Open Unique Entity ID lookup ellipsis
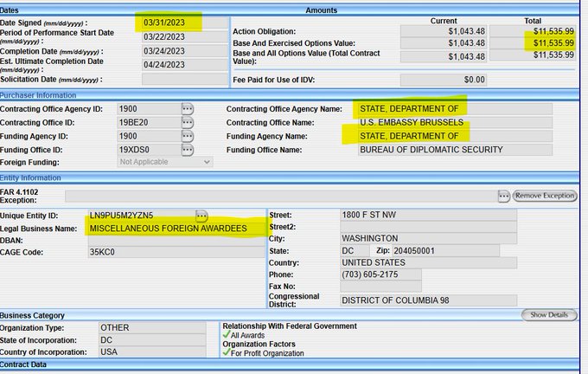Screen dimensions: 588x374 (202, 215)
